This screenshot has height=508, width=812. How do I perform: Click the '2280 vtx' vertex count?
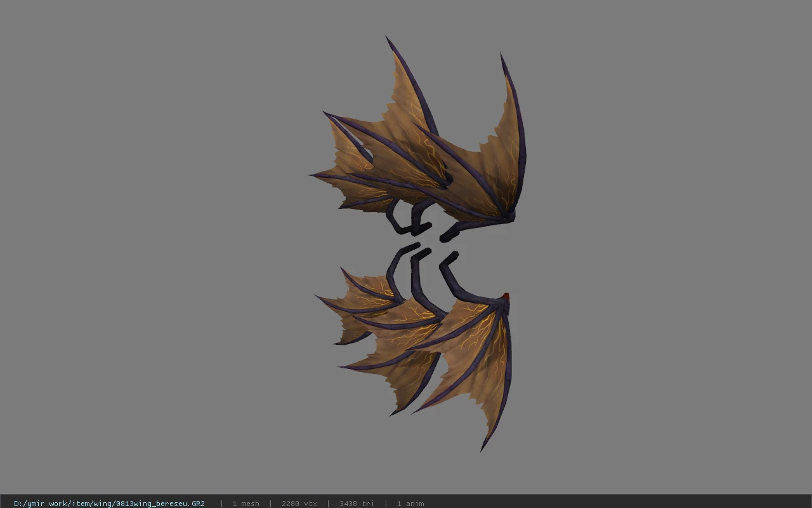(x=299, y=504)
